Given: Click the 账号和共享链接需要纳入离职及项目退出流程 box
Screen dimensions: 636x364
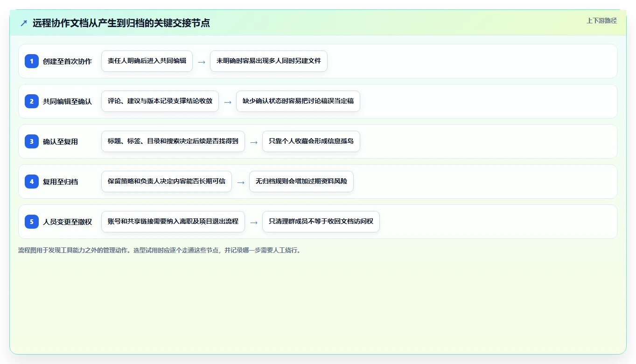Looking at the screenshot, I should tap(173, 222).
